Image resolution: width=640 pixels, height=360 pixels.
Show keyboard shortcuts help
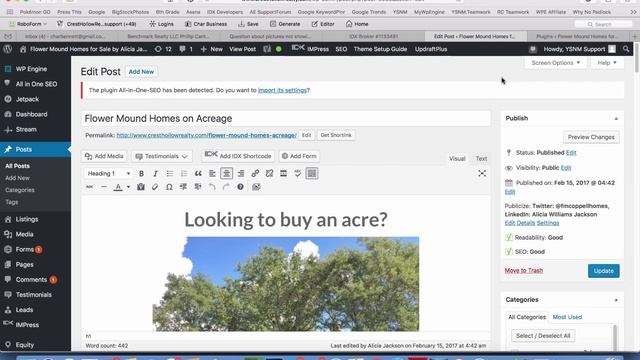pyautogui.click(x=240, y=187)
